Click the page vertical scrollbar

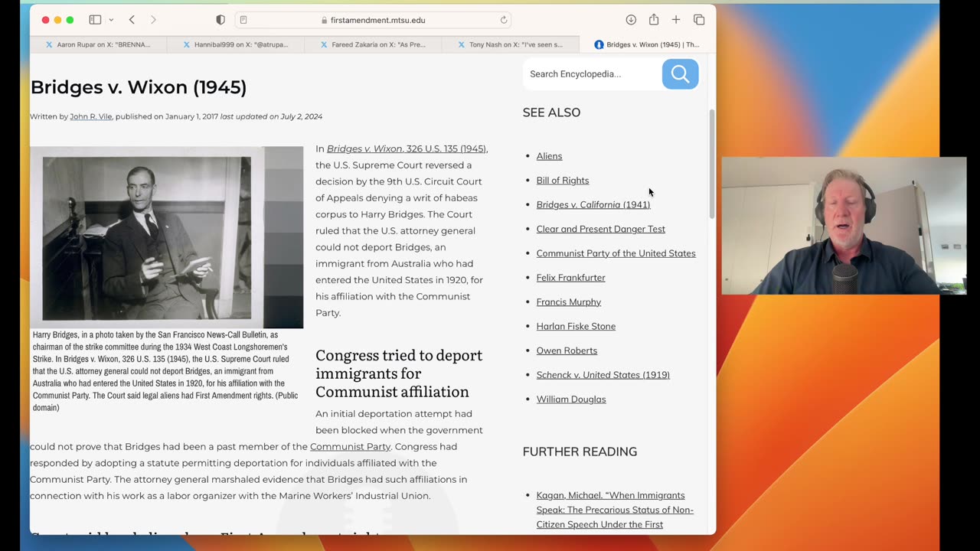tap(712, 164)
